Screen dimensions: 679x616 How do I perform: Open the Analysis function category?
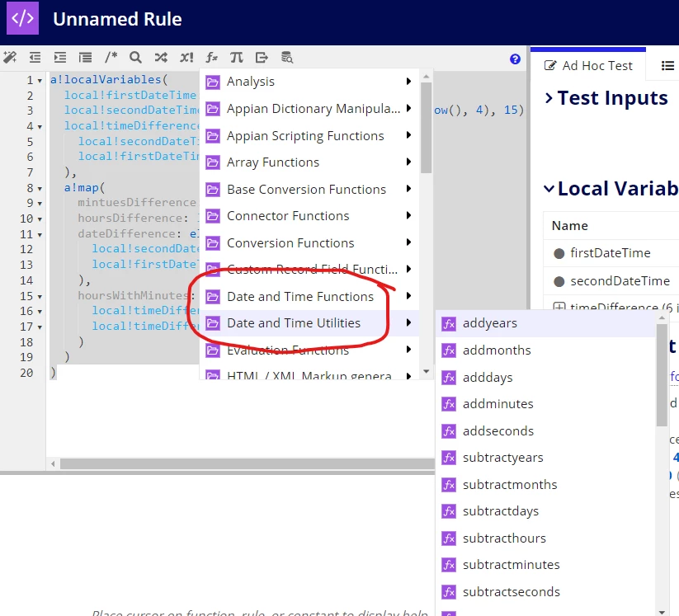(309, 82)
